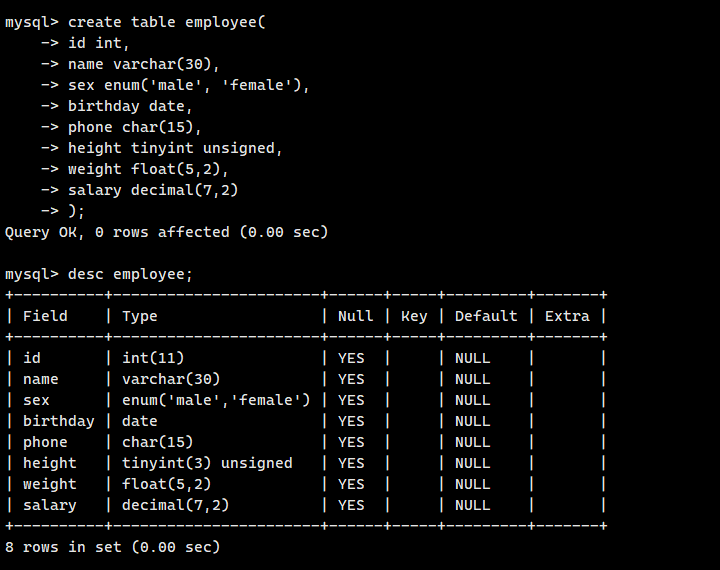Image resolution: width=720 pixels, height=570 pixels.
Task: Click the 'birthday date,' definition line
Action: [130, 107]
